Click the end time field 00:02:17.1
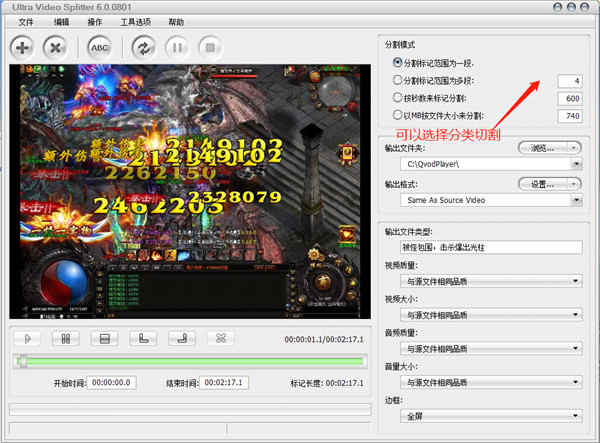 (x=224, y=383)
